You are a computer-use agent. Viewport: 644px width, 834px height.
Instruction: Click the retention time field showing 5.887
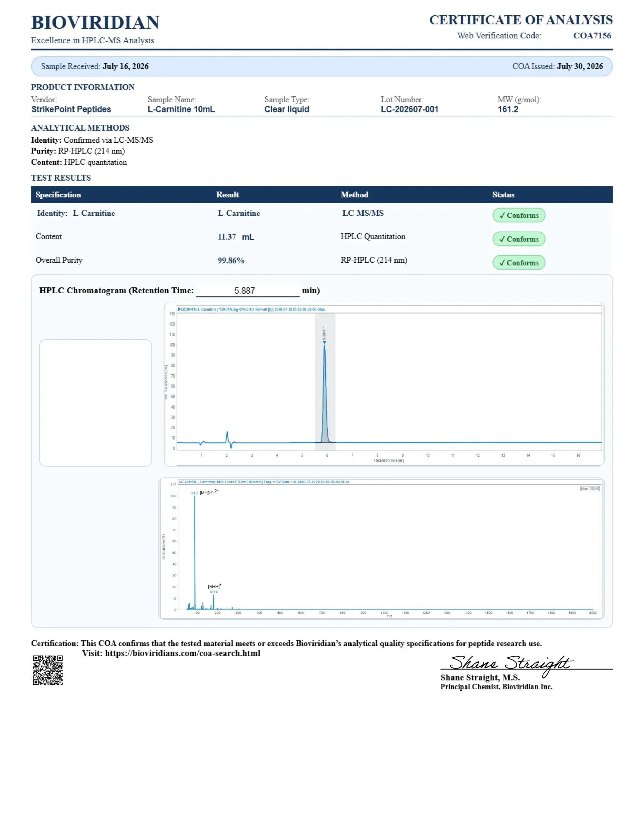248,291
